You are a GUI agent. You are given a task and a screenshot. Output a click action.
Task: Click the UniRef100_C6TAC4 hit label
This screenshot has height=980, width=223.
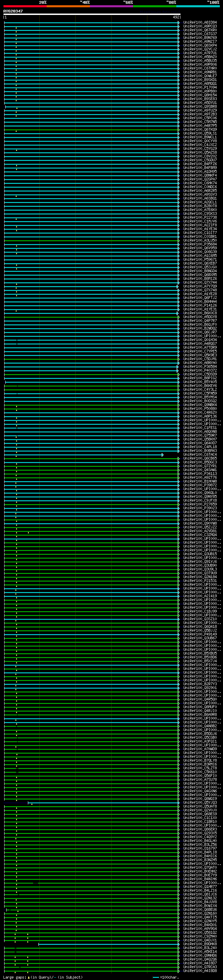pyautogui.click(x=200, y=455)
